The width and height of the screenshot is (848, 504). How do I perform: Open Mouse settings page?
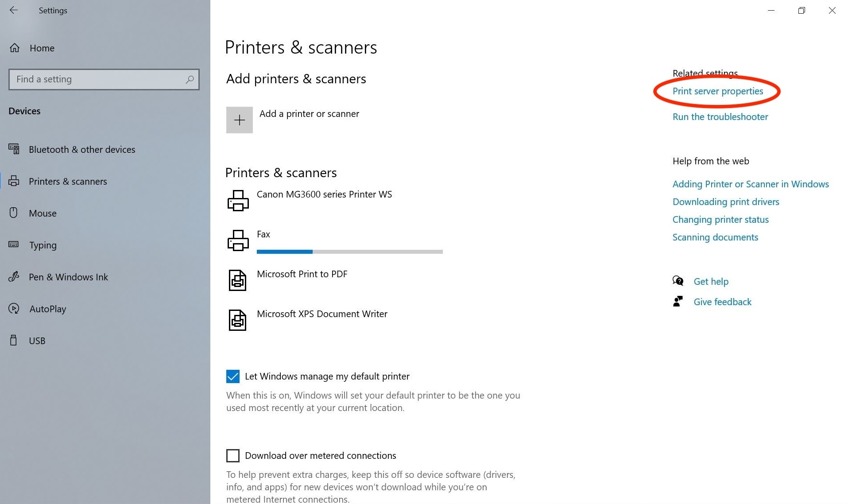coord(43,213)
